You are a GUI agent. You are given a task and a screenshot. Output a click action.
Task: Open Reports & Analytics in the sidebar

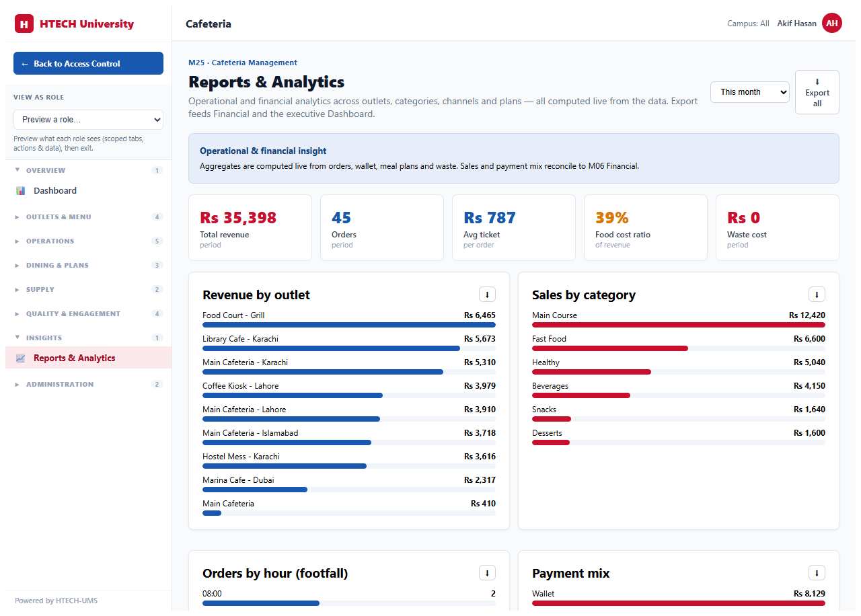(x=88, y=358)
